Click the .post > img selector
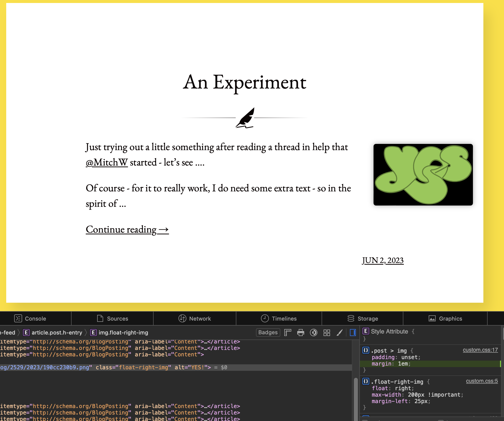 click(x=389, y=350)
